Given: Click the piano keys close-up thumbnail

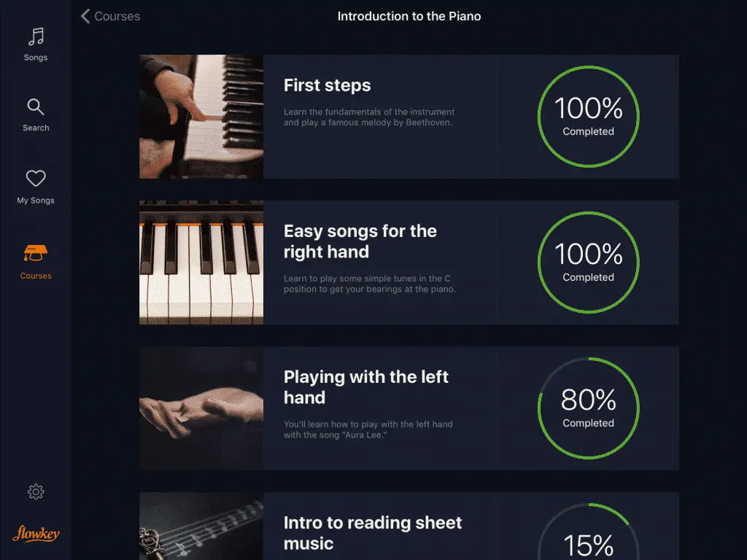Looking at the screenshot, I should pyautogui.click(x=201, y=262).
